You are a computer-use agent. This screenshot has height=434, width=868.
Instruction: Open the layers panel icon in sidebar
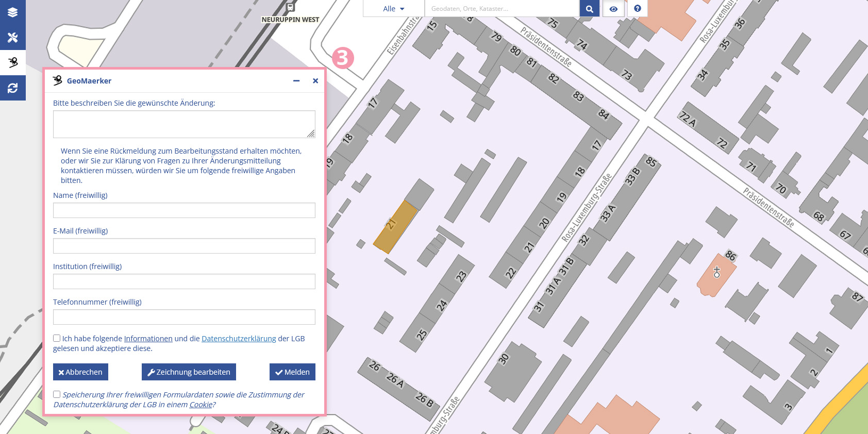click(13, 12)
